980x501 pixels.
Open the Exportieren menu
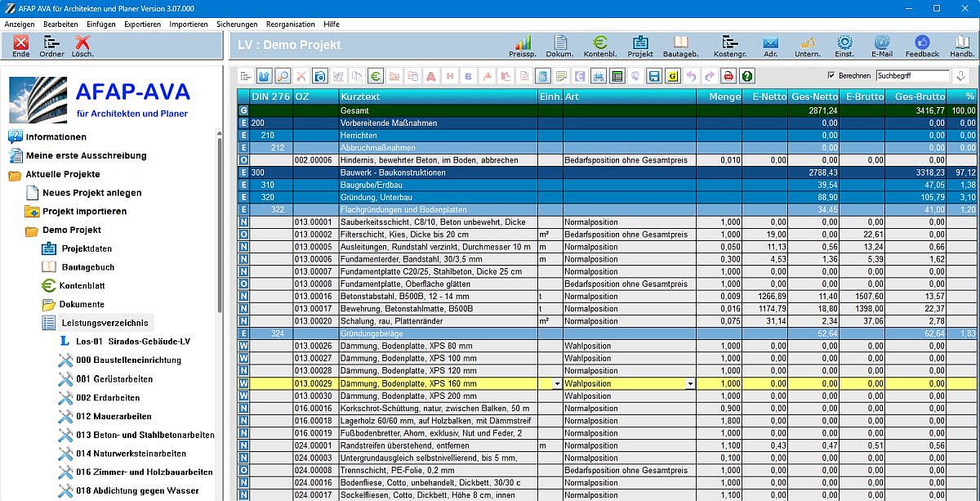point(142,25)
